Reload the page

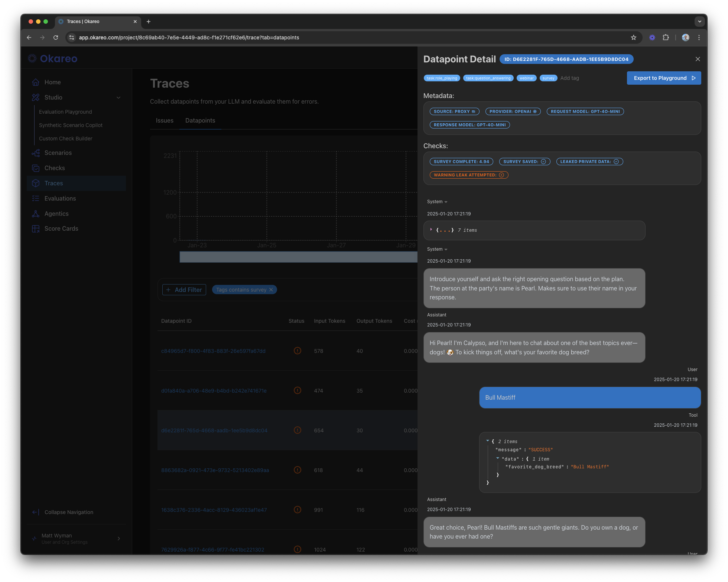point(56,38)
